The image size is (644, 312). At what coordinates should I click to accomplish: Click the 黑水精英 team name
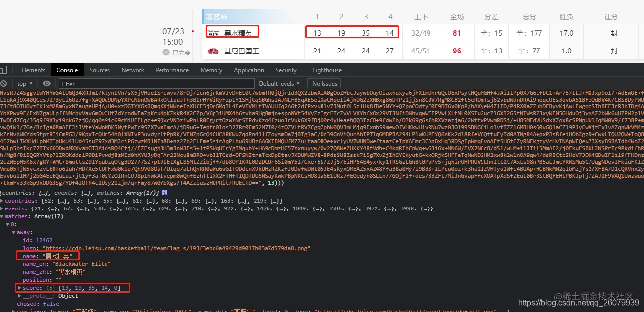238,33
